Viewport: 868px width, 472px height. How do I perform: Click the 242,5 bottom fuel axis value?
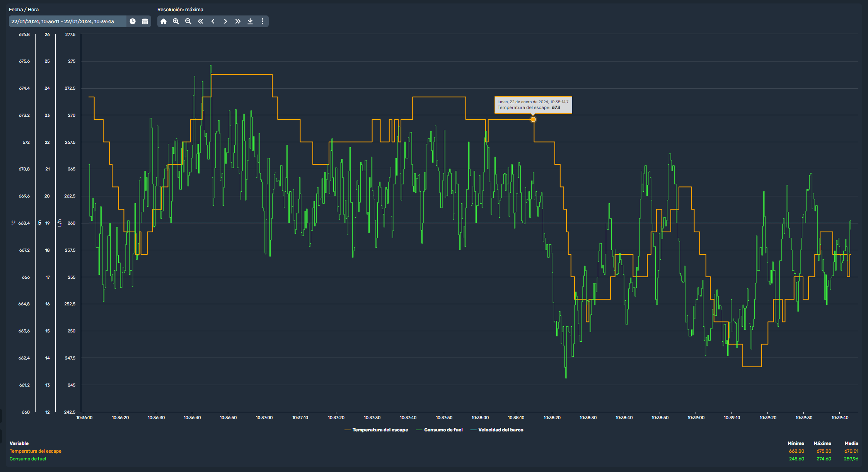(x=70, y=412)
